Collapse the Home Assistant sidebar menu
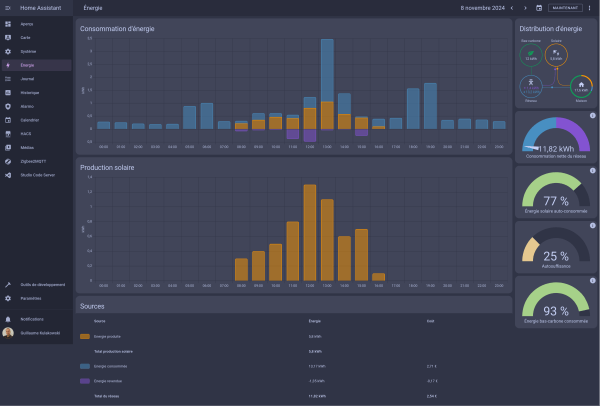 pyautogui.click(x=8, y=7)
